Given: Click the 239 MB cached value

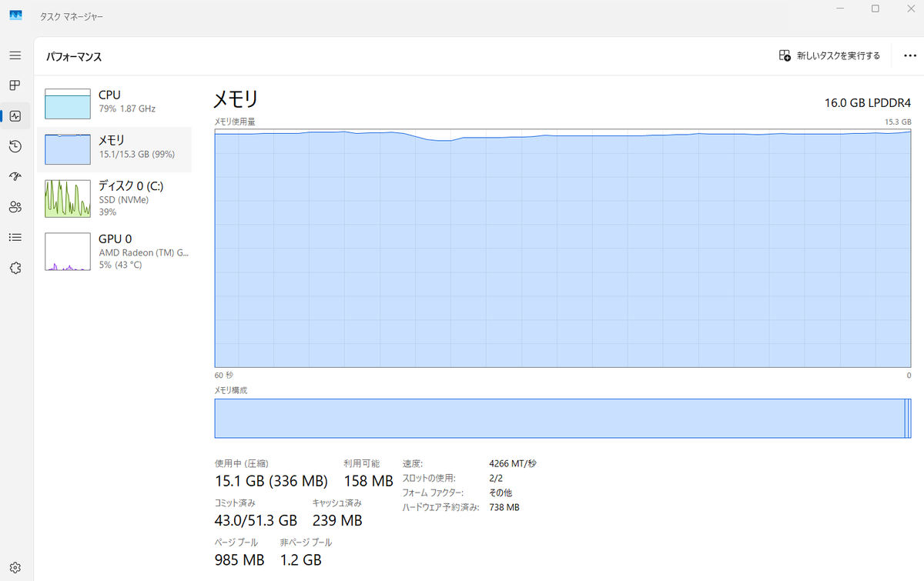Looking at the screenshot, I should [337, 520].
